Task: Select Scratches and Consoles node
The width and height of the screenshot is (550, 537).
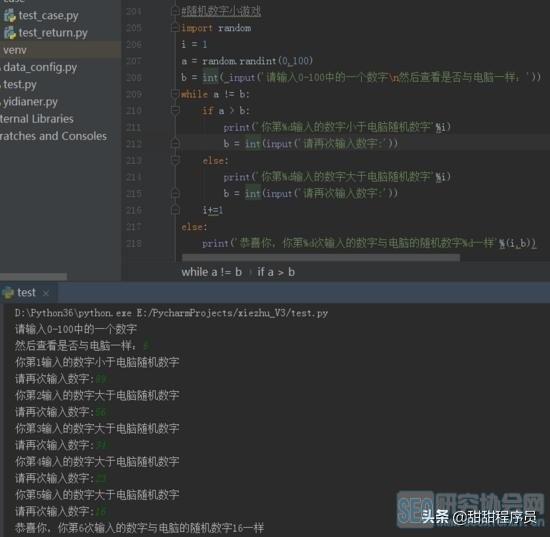Action: (53, 136)
